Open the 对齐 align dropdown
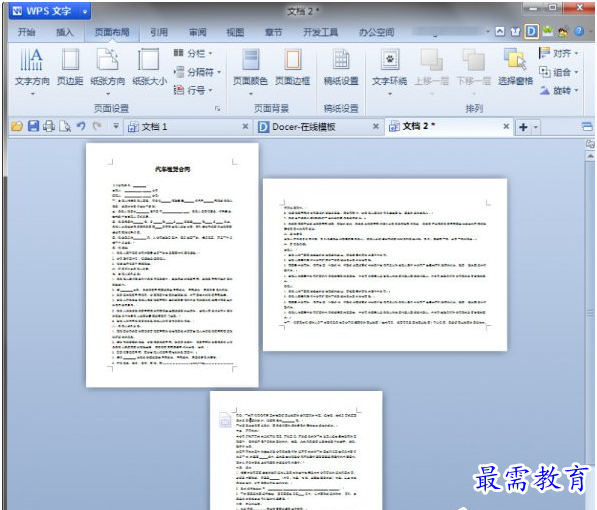Viewport: 597px width, 510px height. pos(559,53)
